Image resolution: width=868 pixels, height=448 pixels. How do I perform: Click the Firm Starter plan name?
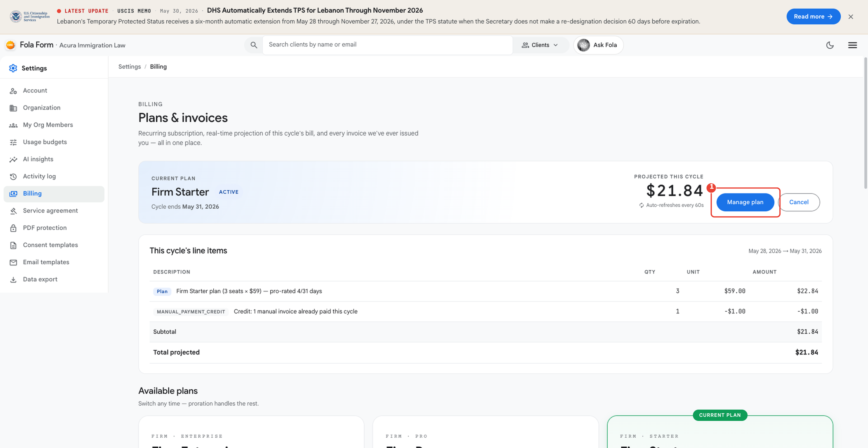pos(180,192)
